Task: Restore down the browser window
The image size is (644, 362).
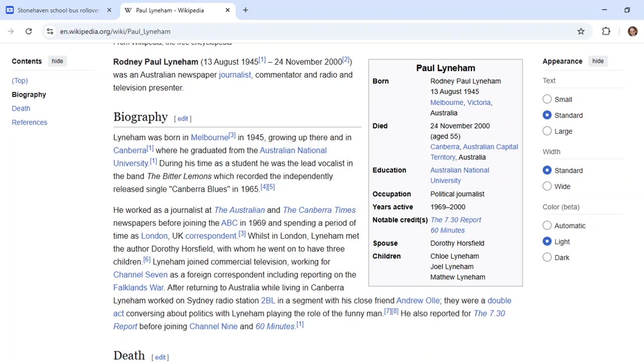Action: [627, 10]
